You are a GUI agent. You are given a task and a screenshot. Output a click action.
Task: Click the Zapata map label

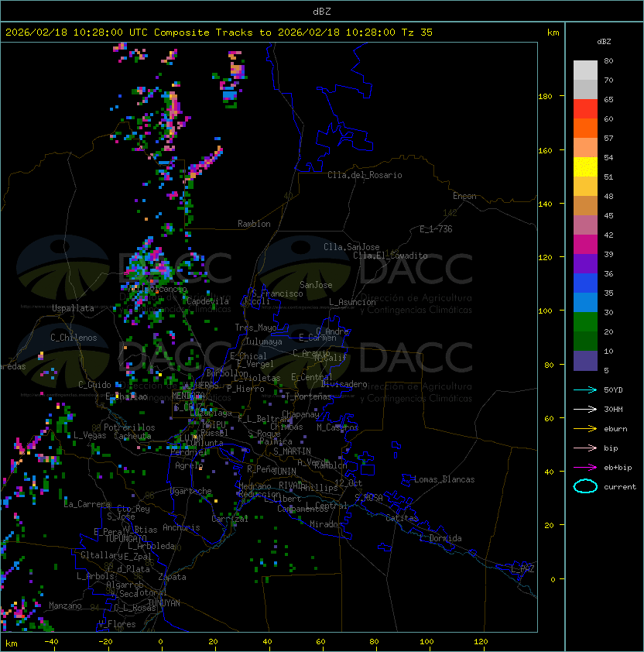(172, 577)
